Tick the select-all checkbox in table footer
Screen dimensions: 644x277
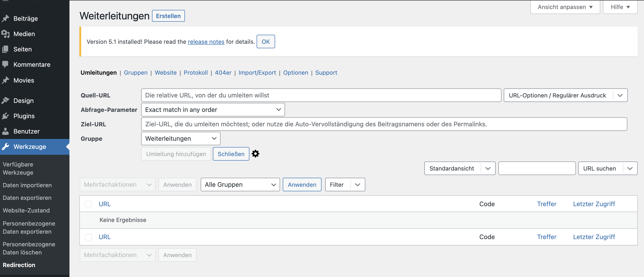point(88,237)
